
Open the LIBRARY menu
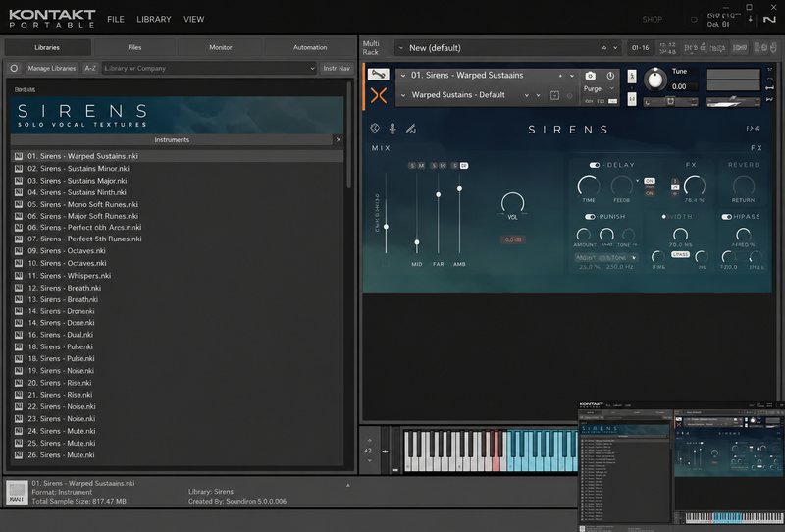(154, 19)
